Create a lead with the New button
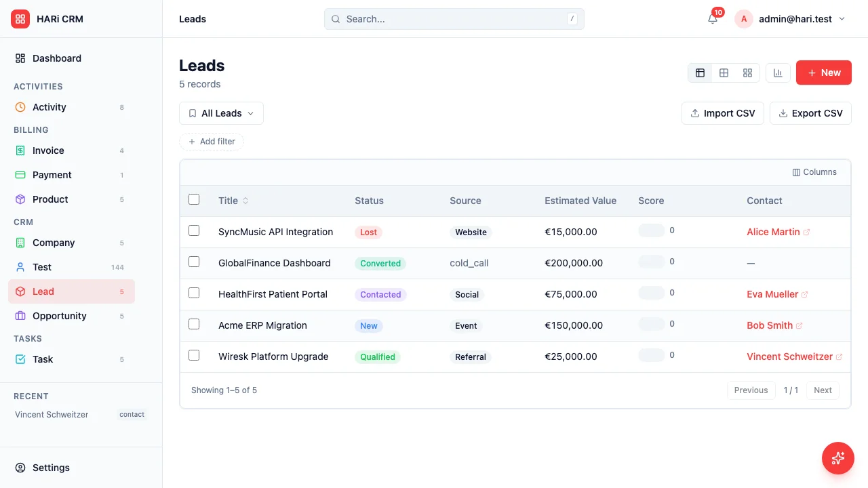The height and width of the screenshot is (488, 868). pos(823,73)
